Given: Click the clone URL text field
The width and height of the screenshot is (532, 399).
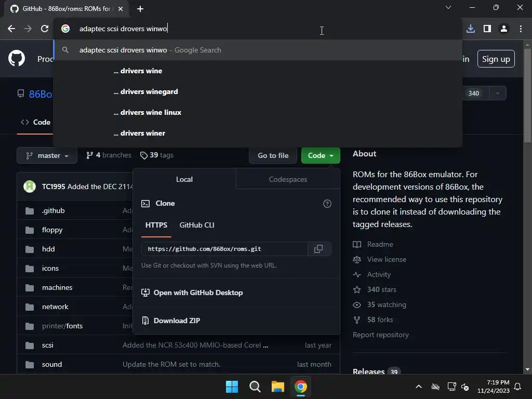Looking at the screenshot, I should (x=224, y=249).
